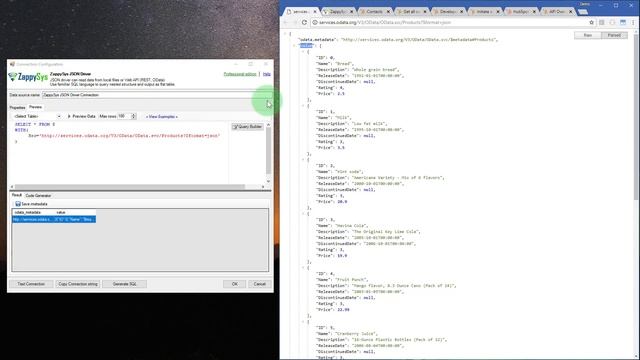640x360 pixels.
Task: Switch JSON viewer to Raw
Action: [587, 36]
